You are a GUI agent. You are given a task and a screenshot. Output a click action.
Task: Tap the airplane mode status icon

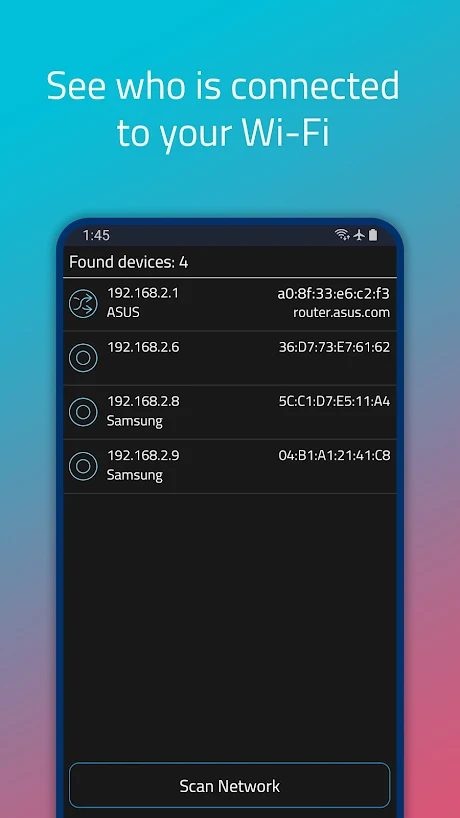[x=358, y=235]
